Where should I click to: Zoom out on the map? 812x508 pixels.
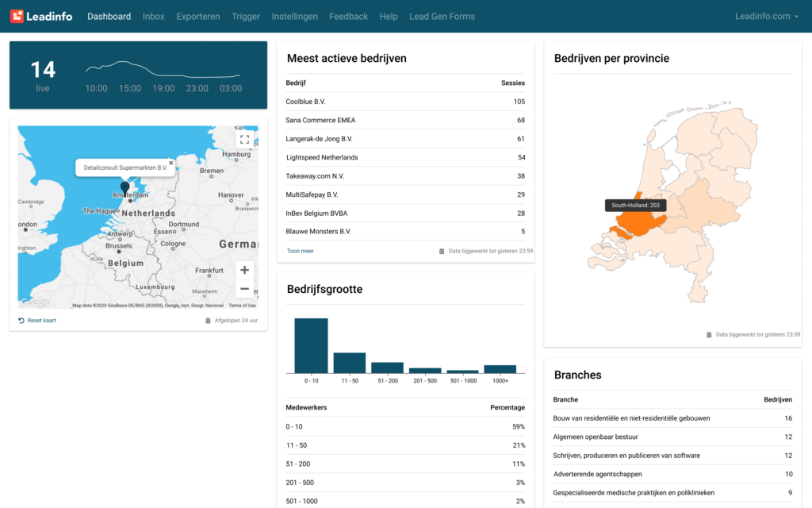[x=244, y=289]
